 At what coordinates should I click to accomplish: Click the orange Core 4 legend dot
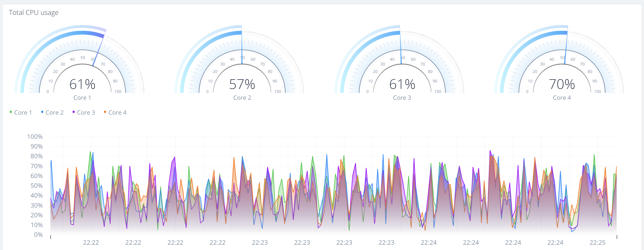coord(105,112)
